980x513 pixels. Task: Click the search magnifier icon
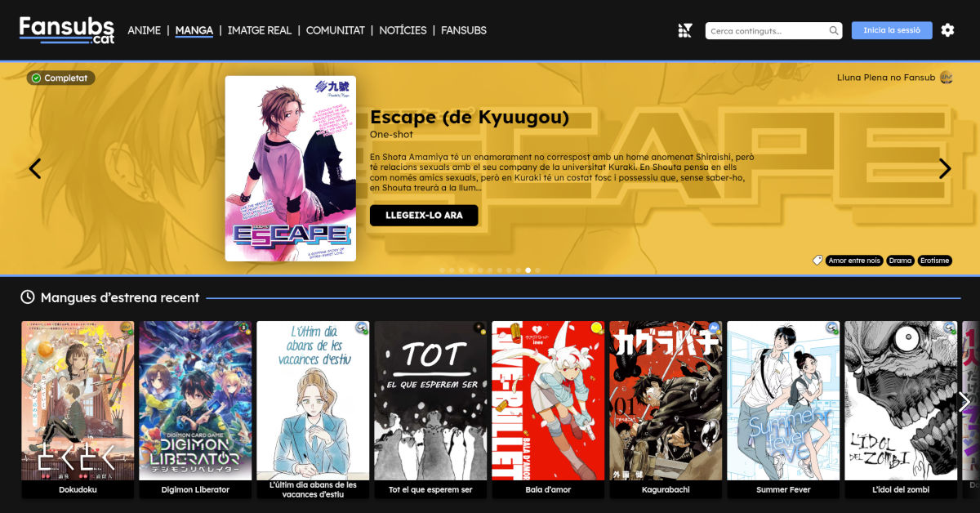pos(833,31)
